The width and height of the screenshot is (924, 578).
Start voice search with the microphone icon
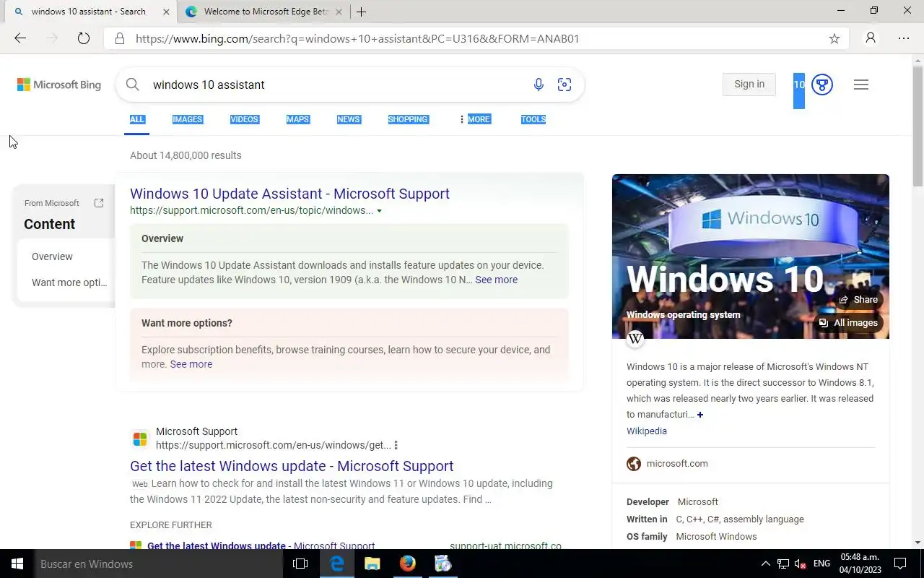539,85
